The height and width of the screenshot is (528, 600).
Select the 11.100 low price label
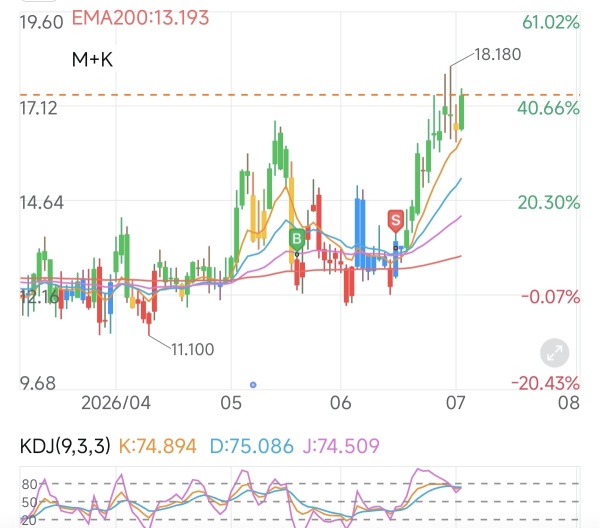(x=192, y=349)
